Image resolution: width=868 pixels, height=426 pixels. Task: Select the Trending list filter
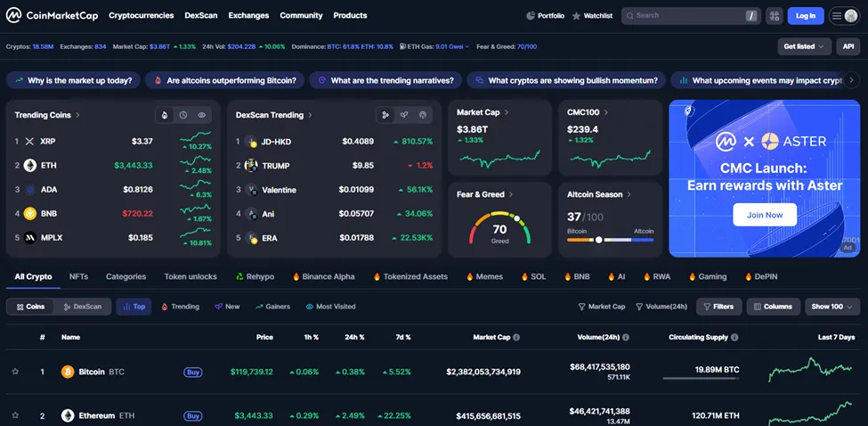coord(180,307)
